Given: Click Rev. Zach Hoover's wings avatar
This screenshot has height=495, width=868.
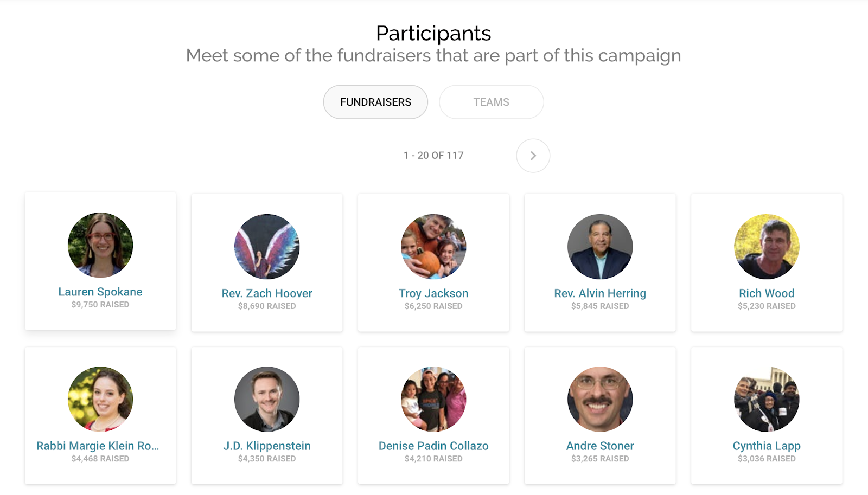Looking at the screenshot, I should pyautogui.click(x=267, y=247).
